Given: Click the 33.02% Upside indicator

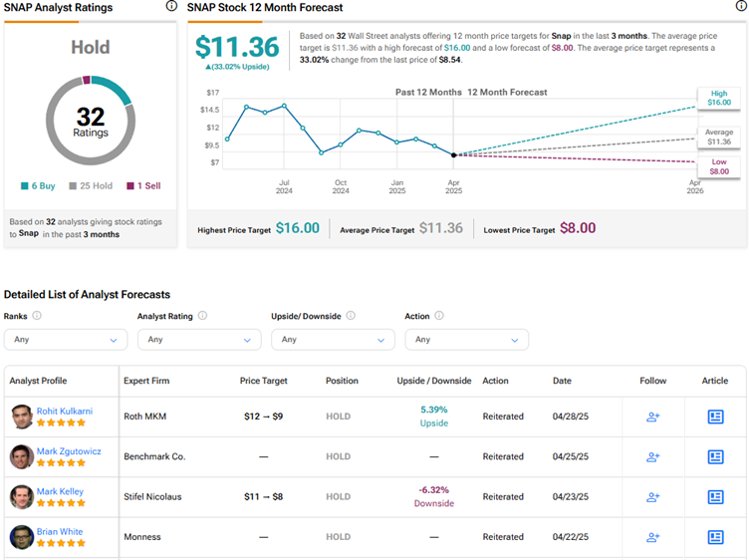Looking at the screenshot, I should (237, 67).
